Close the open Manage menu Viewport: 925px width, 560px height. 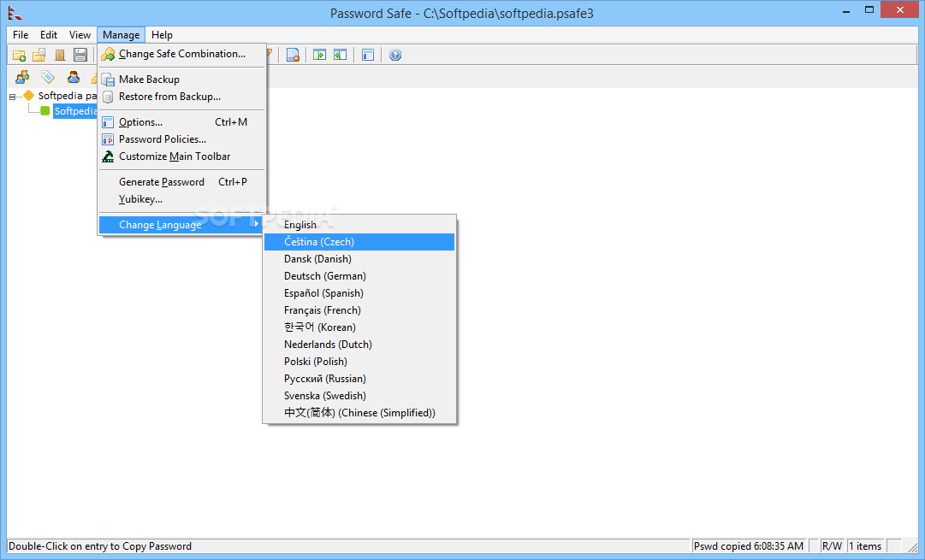[121, 35]
